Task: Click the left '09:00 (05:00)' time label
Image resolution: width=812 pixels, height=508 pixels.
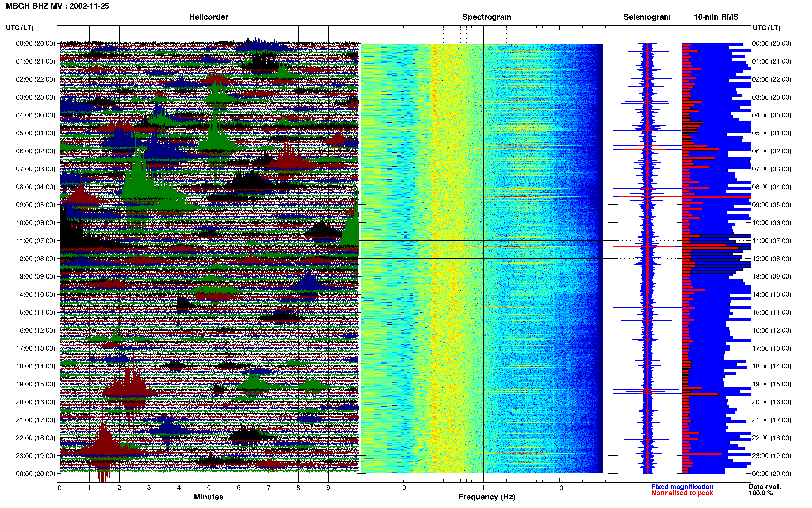Action: tap(36, 205)
